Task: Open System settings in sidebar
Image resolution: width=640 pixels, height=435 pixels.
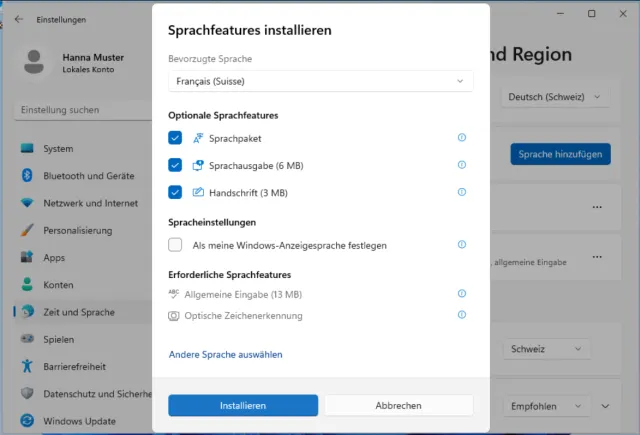Action: click(x=58, y=149)
